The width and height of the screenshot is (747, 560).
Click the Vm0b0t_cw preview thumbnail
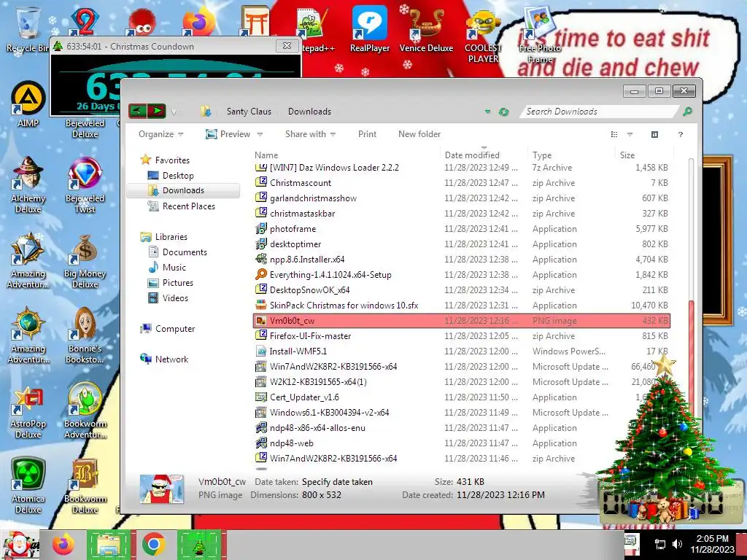pos(162,489)
